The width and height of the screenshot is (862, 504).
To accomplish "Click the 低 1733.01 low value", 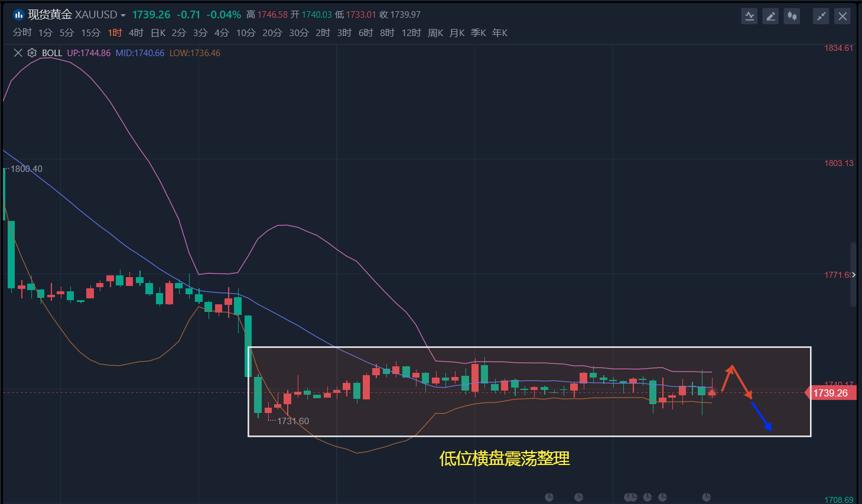I will pos(356,15).
